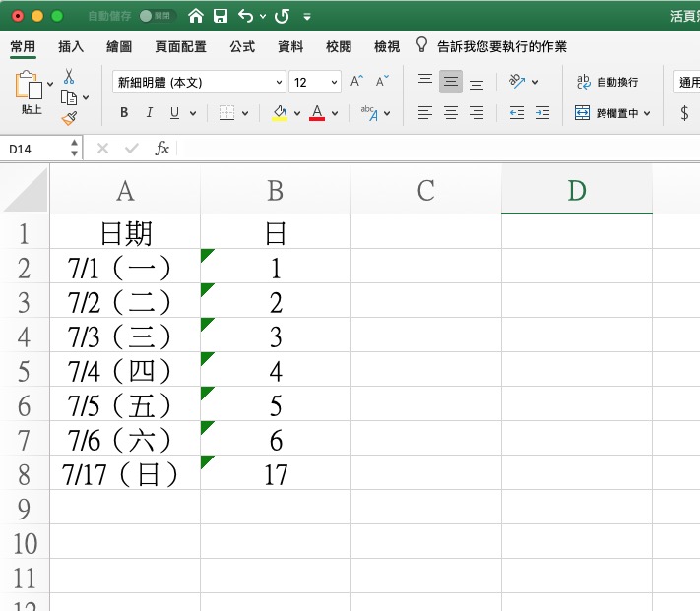Click the formula cancel X icon
Image resolution: width=700 pixels, height=611 pixels.
(x=102, y=148)
